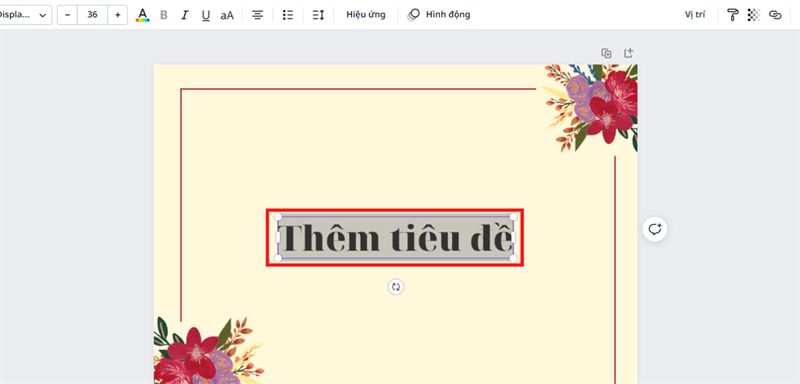This screenshot has height=384, width=800.
Task: Open the transparency checkerboard icon
Action: pos(754,15)
